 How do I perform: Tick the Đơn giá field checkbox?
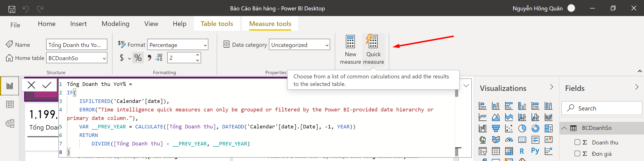tap(577, 153)
